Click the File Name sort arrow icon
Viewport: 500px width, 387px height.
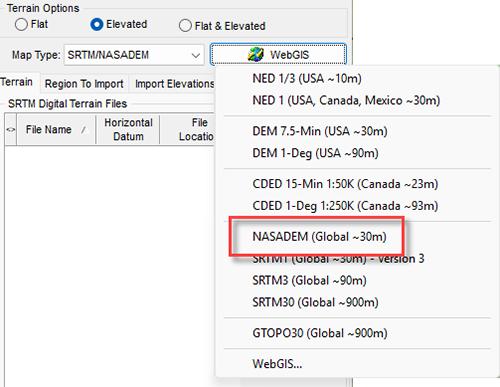[85, 130]
